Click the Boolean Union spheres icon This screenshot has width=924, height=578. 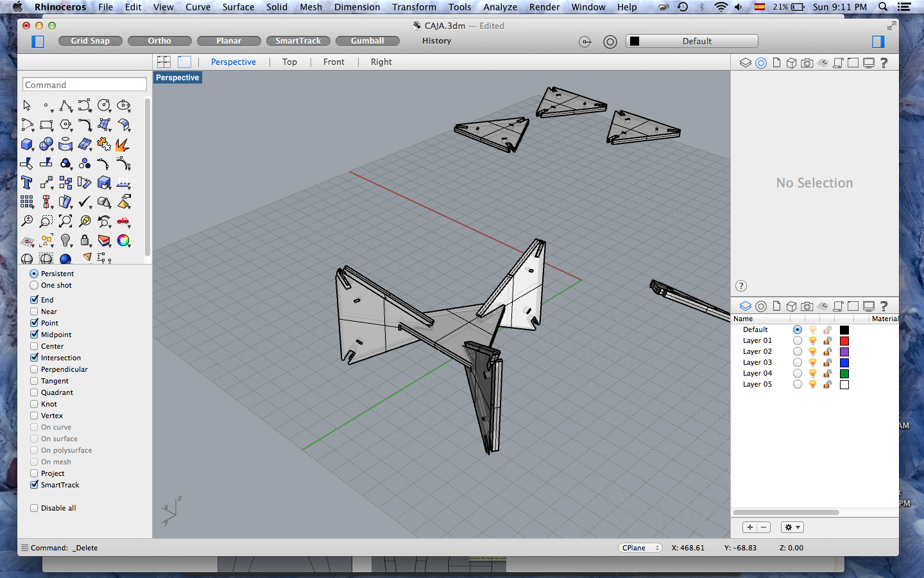click(46, 144)
